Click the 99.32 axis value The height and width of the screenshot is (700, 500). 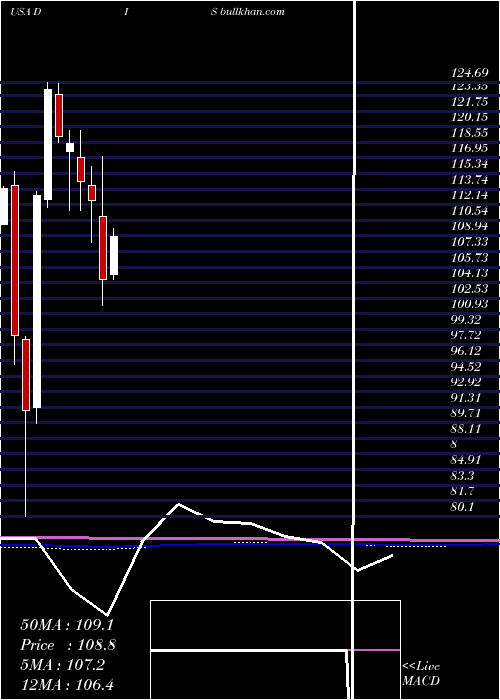pyautogui.click(x=466, y=320)
